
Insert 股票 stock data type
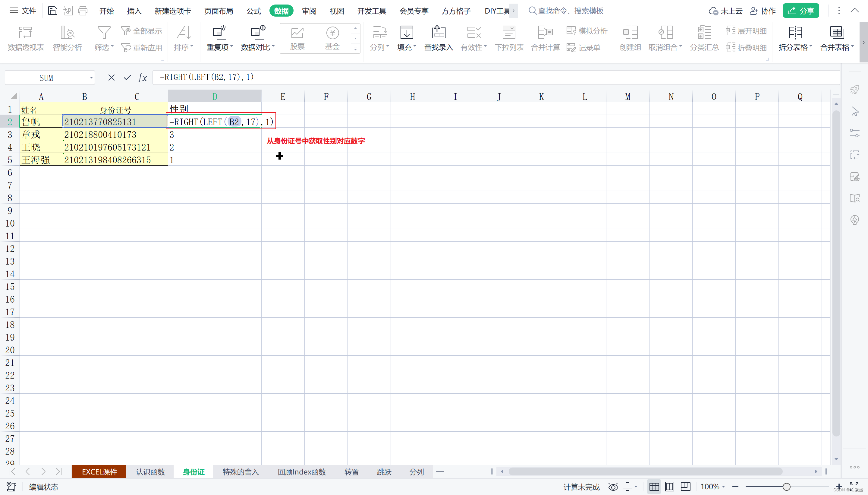pyautogui.click(x=297, y=38)
